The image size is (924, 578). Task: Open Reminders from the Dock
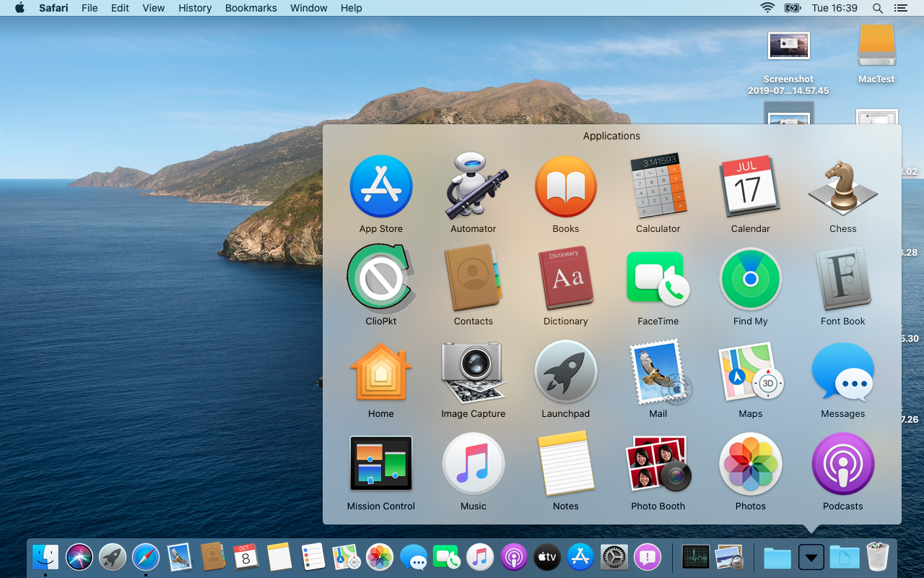pyautogui.click(x=313, y=557)
